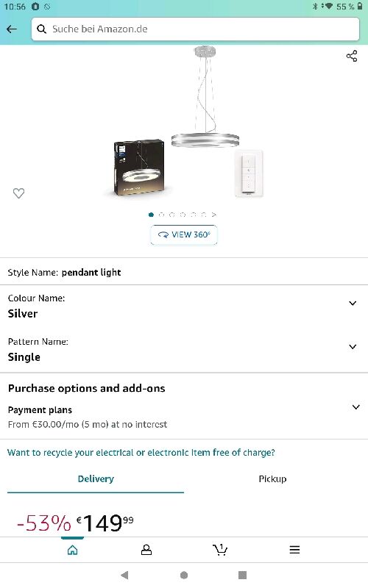Screen dimensions: 368x588
Task: Select the Delivery tab
Action: click(x=96, y=479)
